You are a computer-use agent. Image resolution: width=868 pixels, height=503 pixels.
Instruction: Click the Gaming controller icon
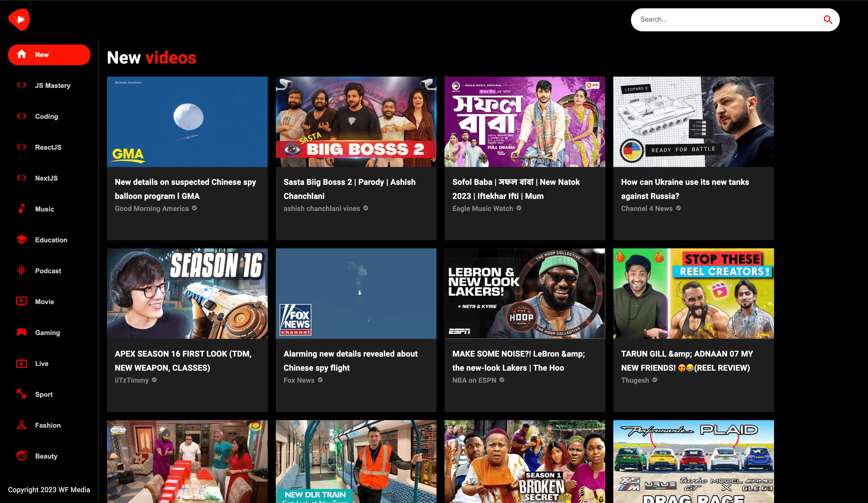22,332
